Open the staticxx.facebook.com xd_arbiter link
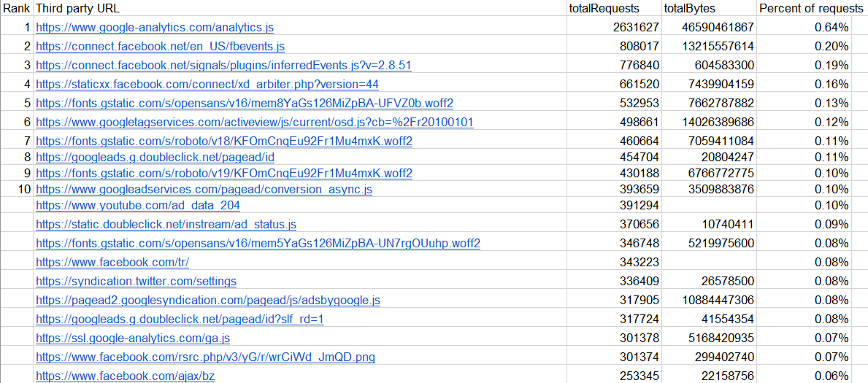Screen dimensions: 868x383 207,85
